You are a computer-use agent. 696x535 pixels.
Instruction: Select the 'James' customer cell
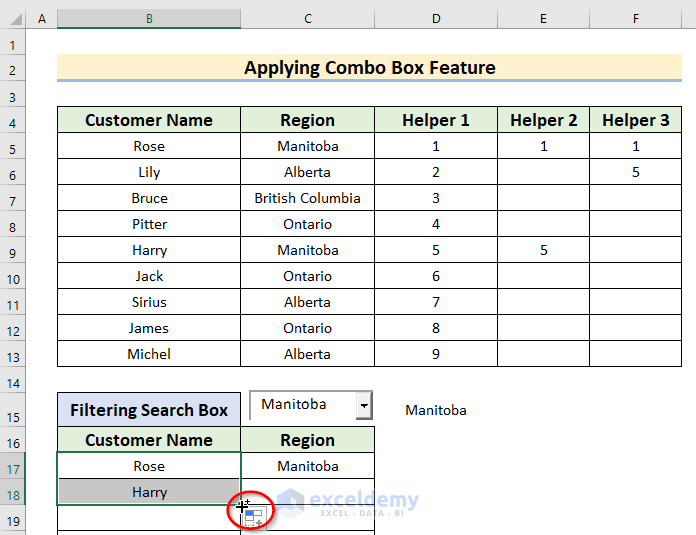coord(149,328)
